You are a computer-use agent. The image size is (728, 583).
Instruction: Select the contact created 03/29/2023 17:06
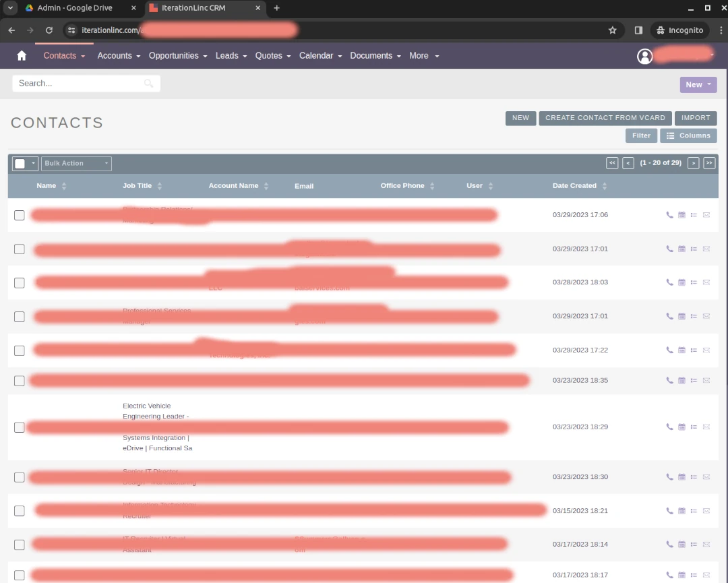click(19, 216)
